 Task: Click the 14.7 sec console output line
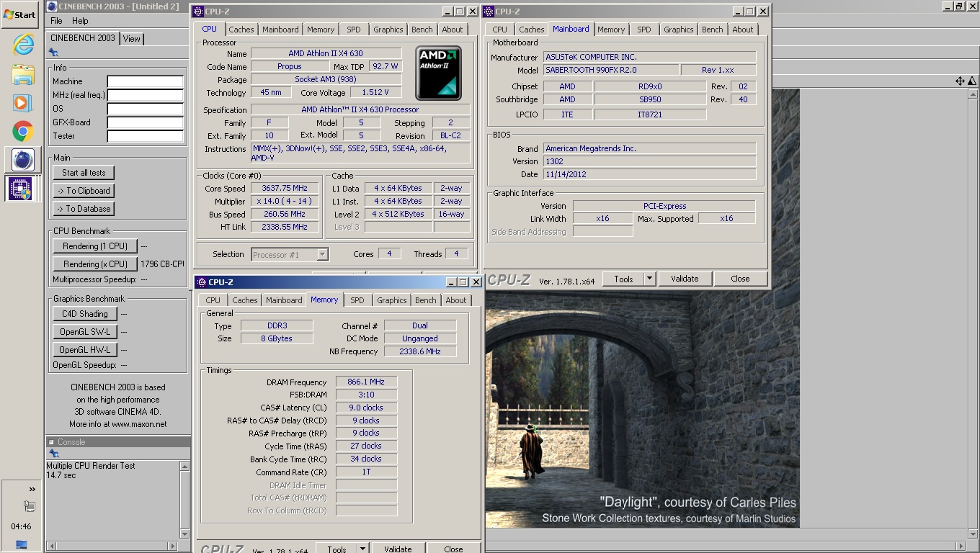(x=61, y=475)
